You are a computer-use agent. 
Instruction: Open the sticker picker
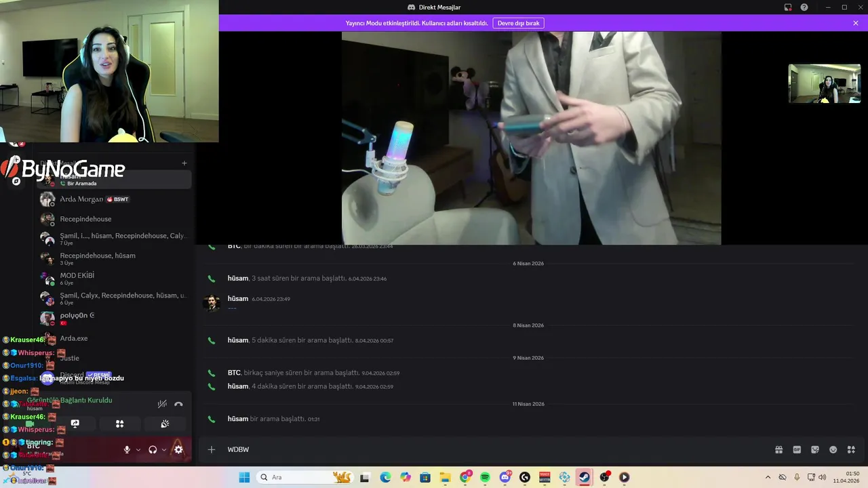click(815, 449)
